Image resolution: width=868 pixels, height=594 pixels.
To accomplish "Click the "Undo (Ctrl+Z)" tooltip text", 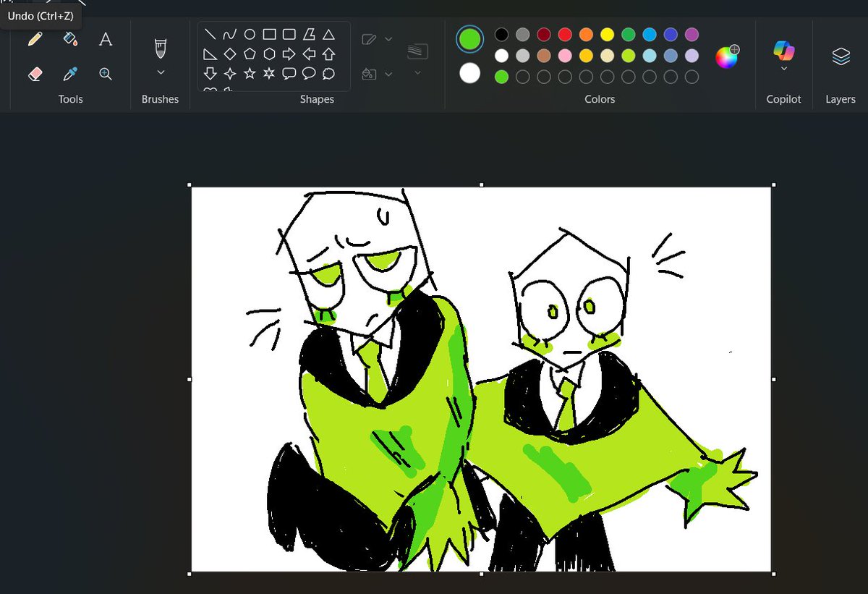I will [x=41, y=16].
